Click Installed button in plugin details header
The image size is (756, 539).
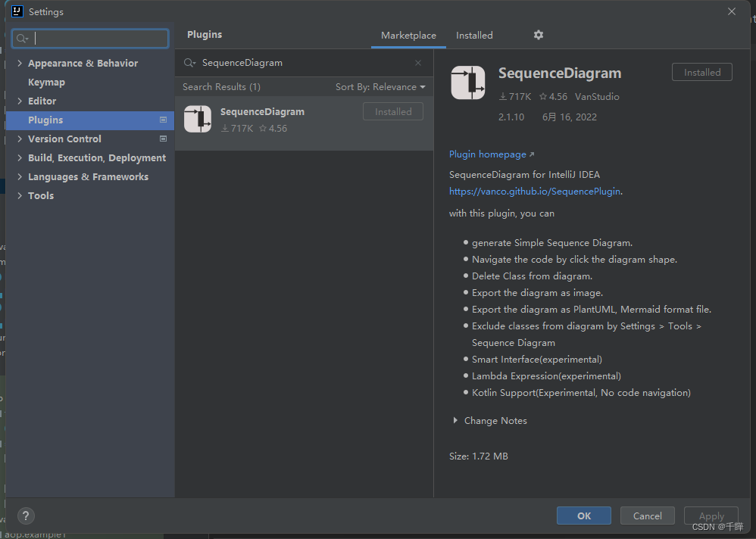(702, 72)
